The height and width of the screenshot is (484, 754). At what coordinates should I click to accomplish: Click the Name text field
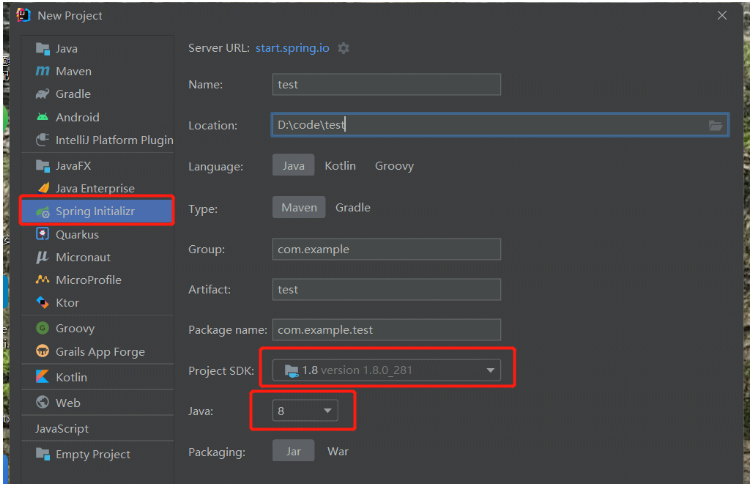pyautogui.click(x=386, y=85)
